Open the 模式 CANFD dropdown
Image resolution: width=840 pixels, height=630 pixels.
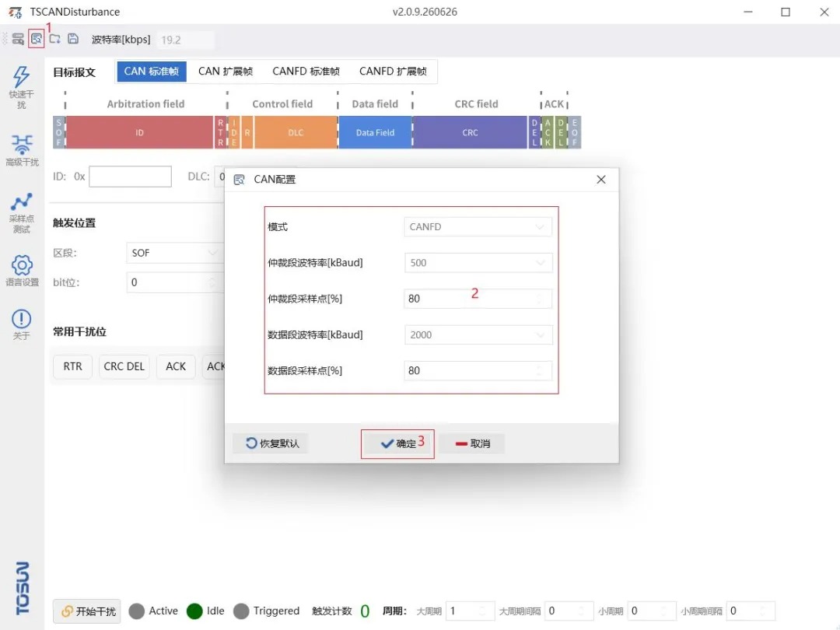tap(478, 226)
